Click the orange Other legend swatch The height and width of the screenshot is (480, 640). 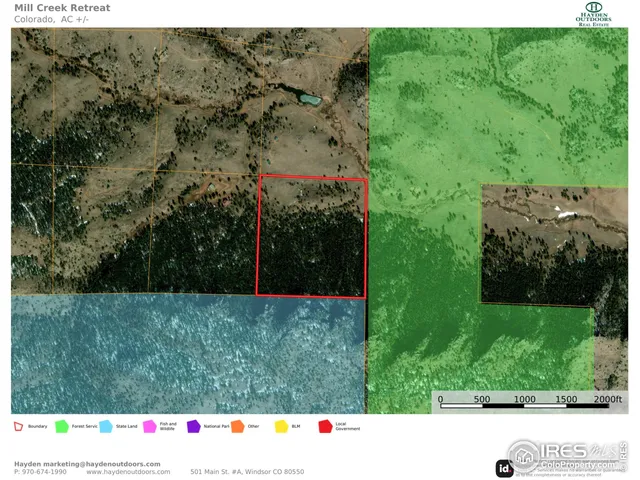point(237,427)
